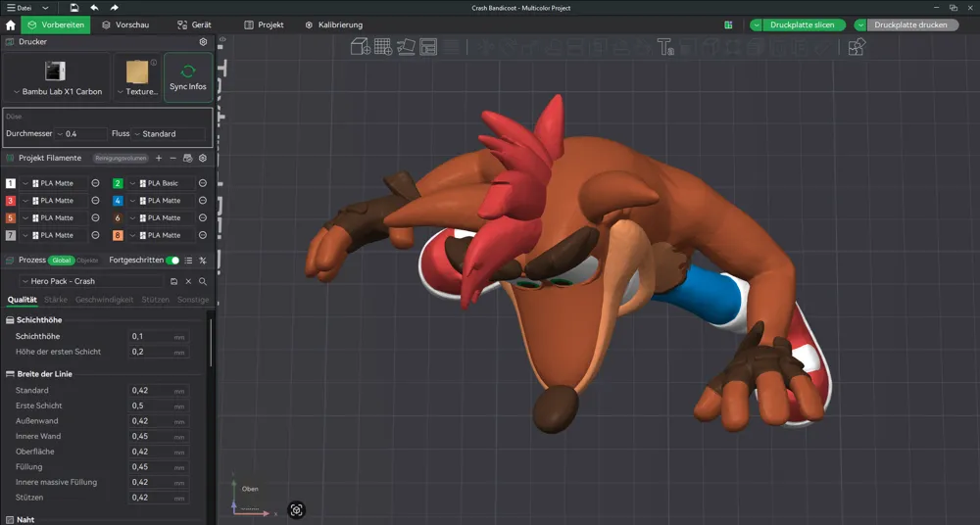Viewport: 980px width, 525px height.
Task: Click the Schichthöhe 0,1 value field
Action: tap(159, 336)
